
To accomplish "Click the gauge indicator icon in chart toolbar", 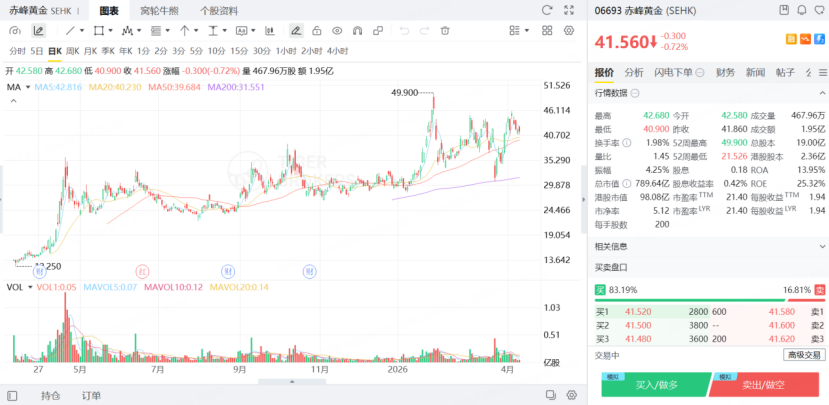I will (x=15, y=31).
